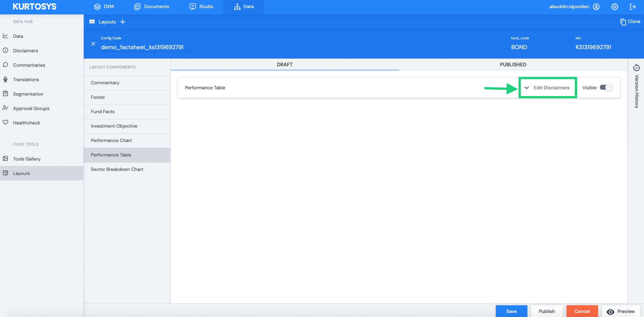
Task: Click the Publish button
Action: coord(547,311)
